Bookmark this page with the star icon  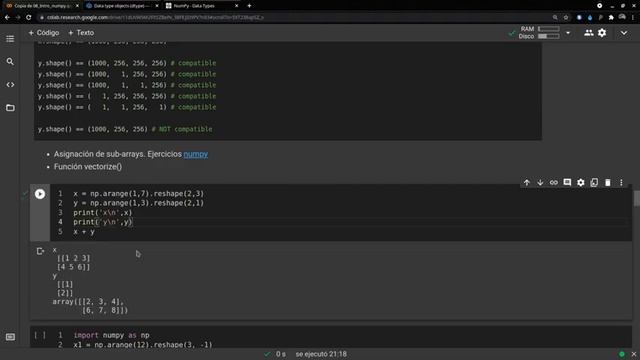566,18
